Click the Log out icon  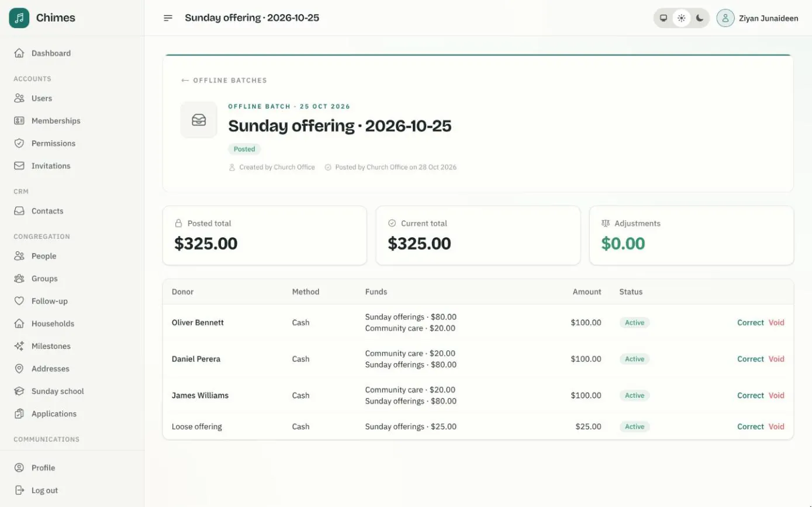point(19,490)
